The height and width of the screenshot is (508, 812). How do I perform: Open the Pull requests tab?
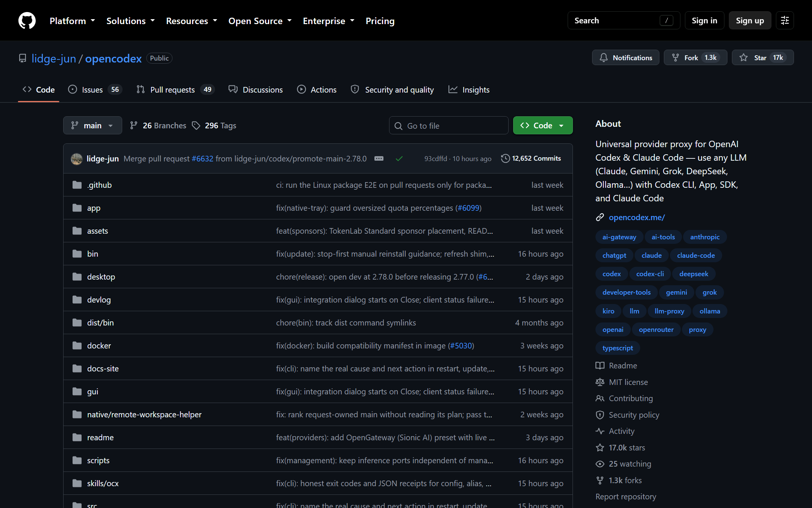(x=175, y=90)
